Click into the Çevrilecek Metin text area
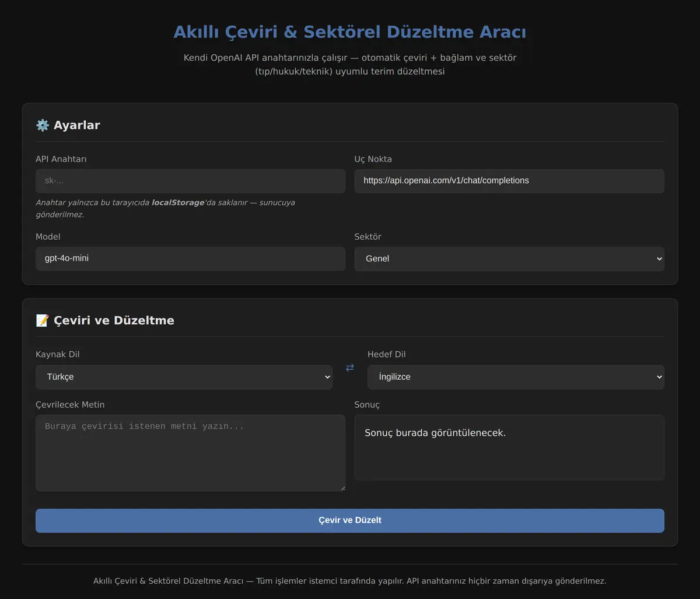 pyautogui.click(x=191, y=453)
